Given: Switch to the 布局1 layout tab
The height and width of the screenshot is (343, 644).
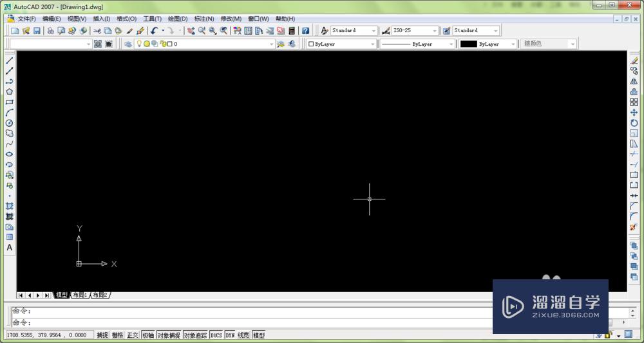Looking at the screenshot, I should (x=80, y=295).
